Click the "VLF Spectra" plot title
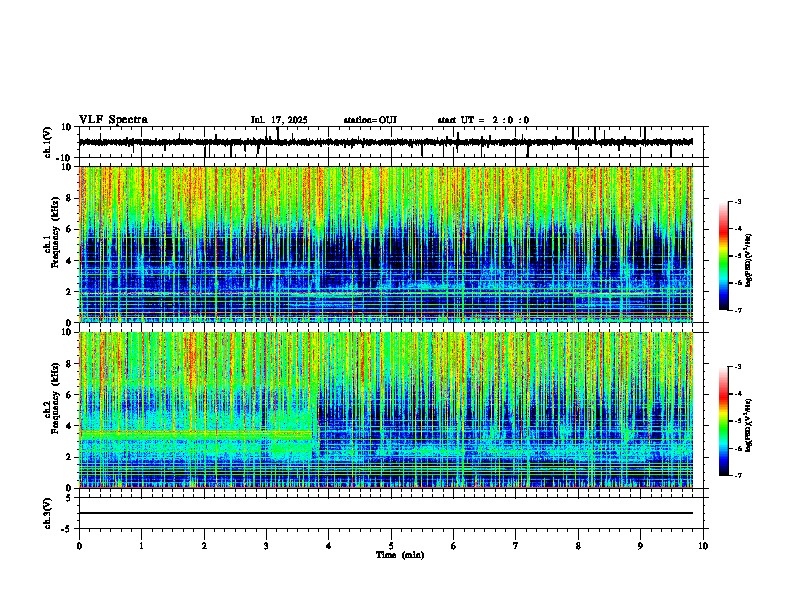Viewport: 792px width, 612px height. (x=113, y=120)
